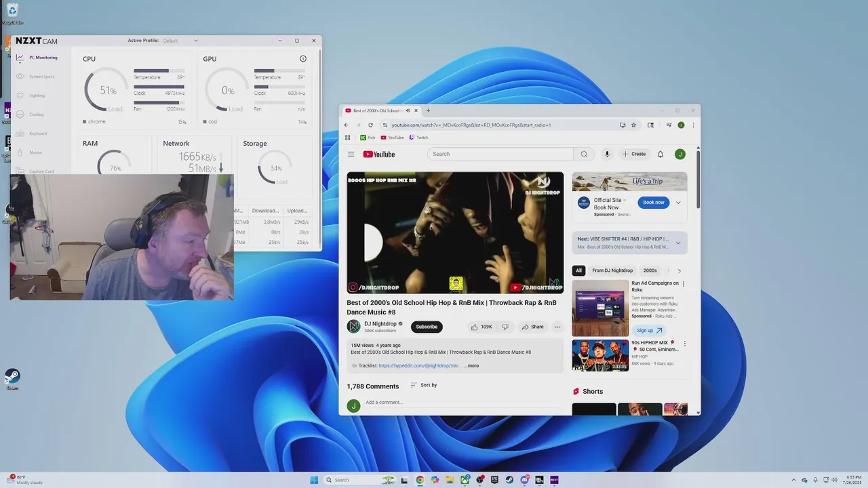
Task: Open Steam from the taskbar
Action: (509, 480)
